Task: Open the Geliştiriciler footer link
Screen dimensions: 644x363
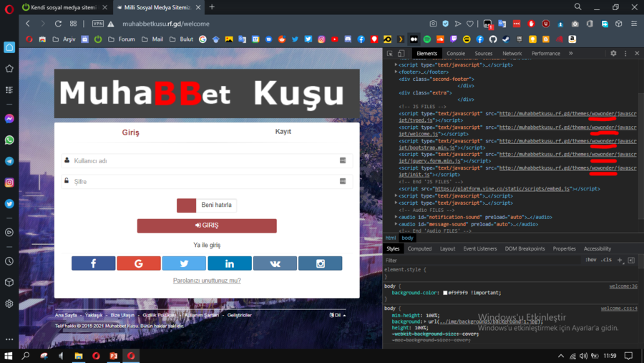Action: pos(240,315)
